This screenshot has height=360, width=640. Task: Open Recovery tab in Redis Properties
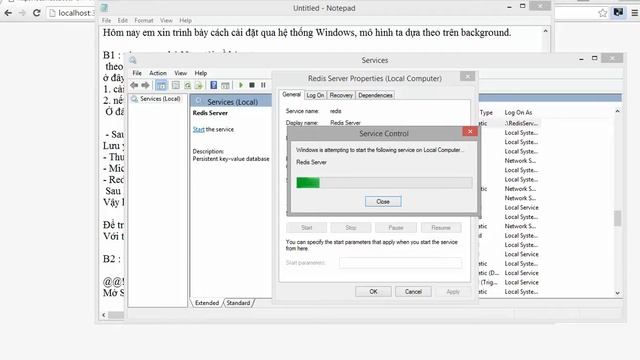341,95
